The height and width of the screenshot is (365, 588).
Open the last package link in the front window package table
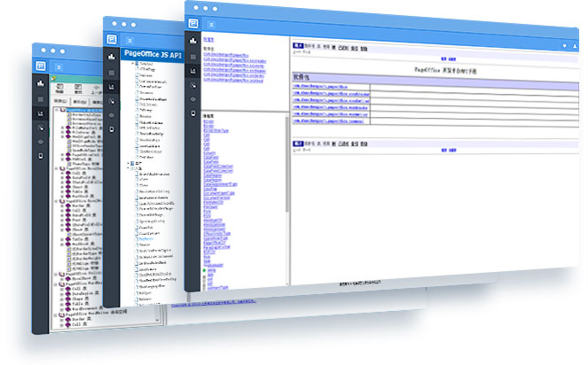328,121
